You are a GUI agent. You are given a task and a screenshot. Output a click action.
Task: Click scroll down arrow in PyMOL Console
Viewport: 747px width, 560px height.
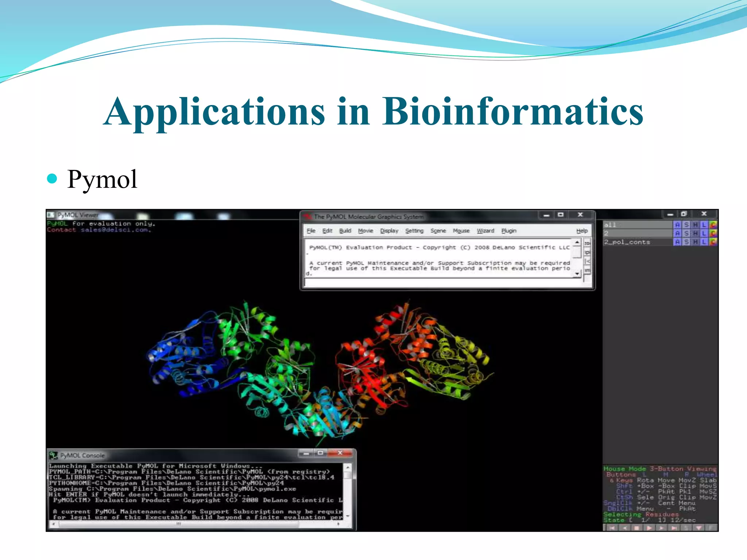pos(348,516)
